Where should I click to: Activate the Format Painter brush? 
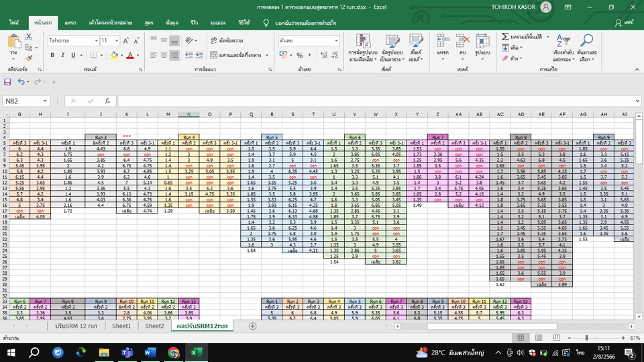coord(29,58)
